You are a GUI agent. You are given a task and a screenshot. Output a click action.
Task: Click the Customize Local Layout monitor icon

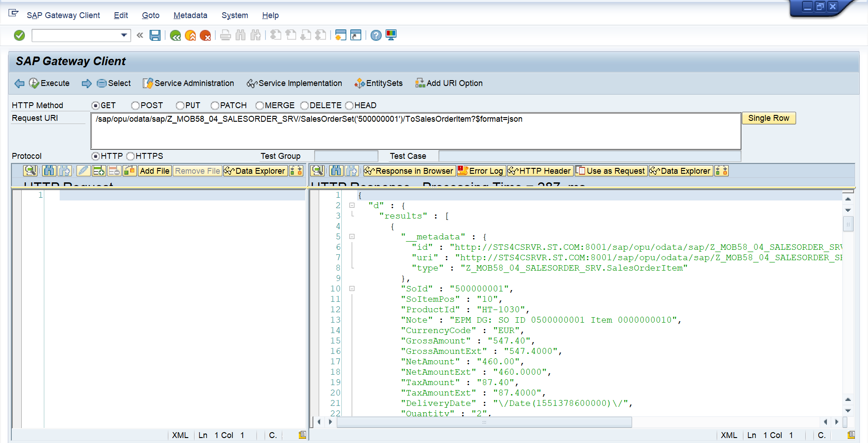391,35
